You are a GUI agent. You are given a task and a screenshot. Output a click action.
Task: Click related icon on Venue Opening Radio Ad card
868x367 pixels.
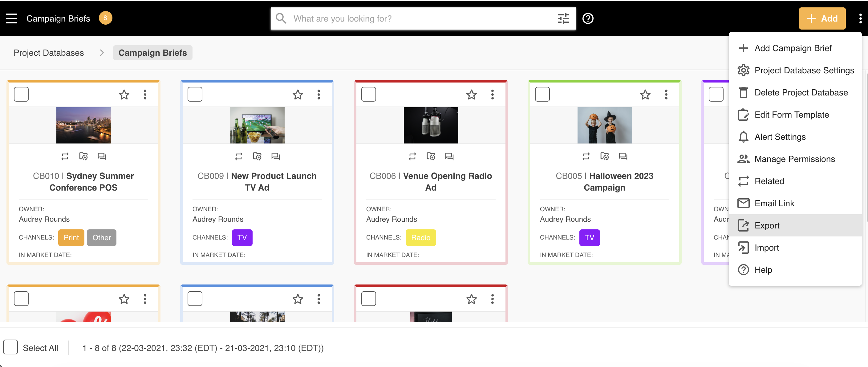click(x=412, y=156)
